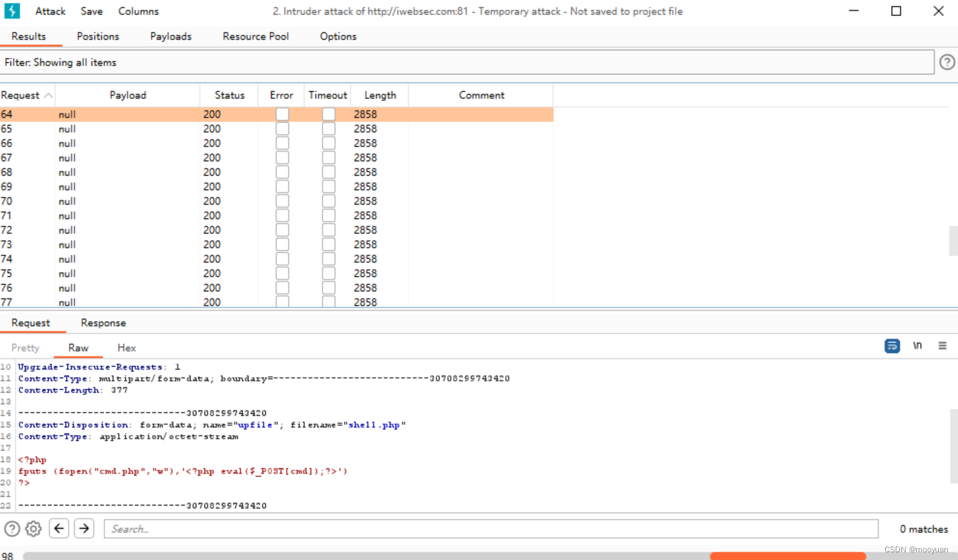Open the filter help question mark icon
The height and width of the screenshot is (560, 958).
947,62
